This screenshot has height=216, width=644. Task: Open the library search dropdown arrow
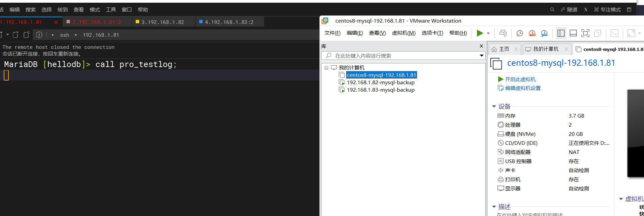[x=482, y=56]
